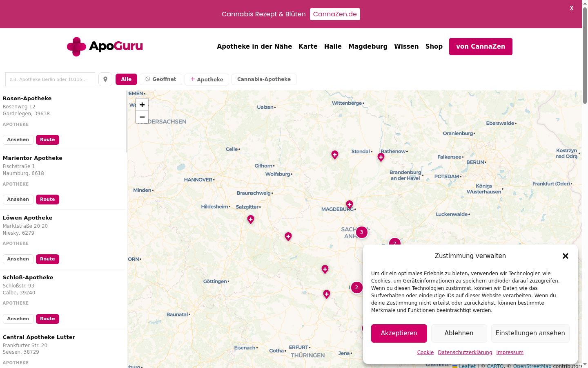Go to the Magdeburg page

[x=368, y=47]
